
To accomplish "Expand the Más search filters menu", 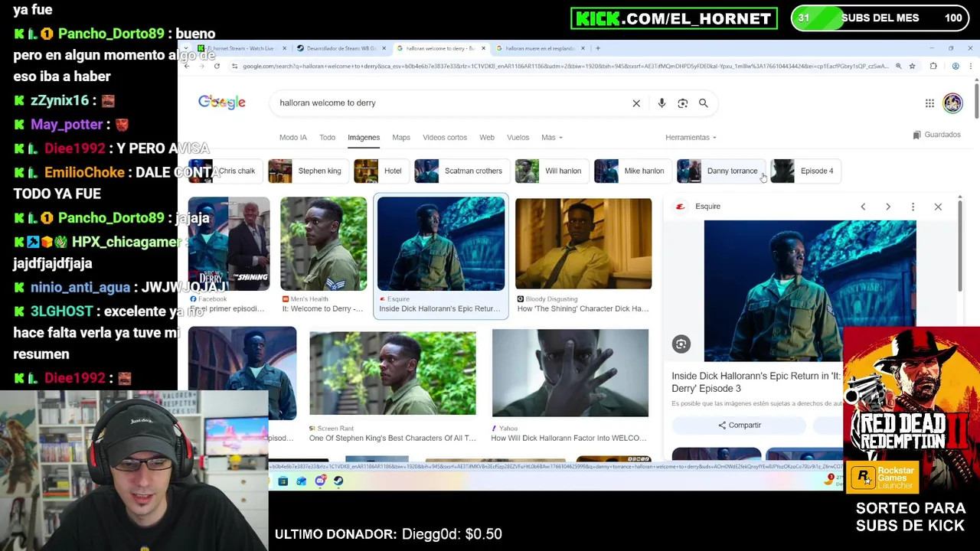I will point(551,138).
